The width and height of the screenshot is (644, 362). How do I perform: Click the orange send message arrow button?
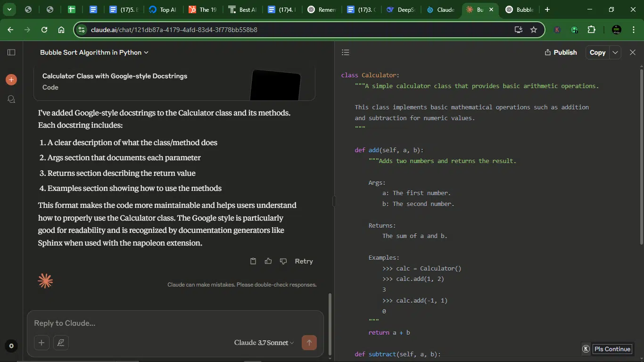[x=309, y=343]
